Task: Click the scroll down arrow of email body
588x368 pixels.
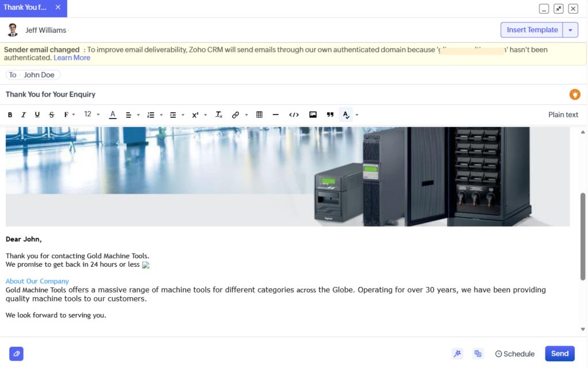Action: pyautogui.click(x=583, y=329)
